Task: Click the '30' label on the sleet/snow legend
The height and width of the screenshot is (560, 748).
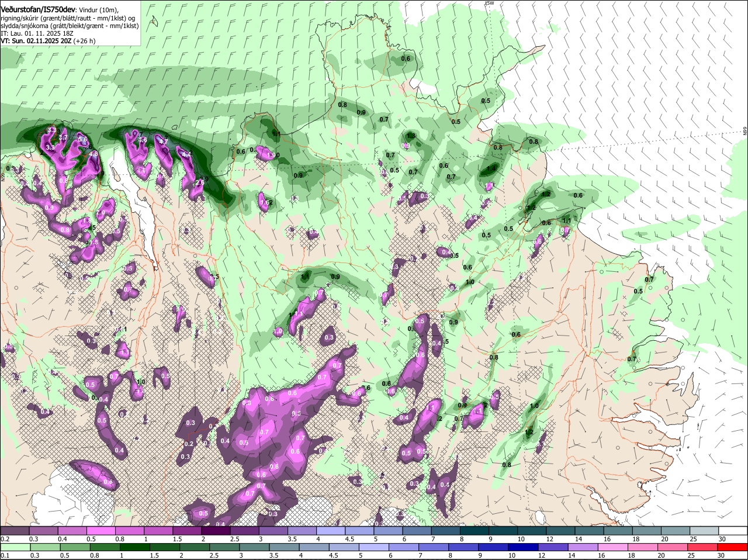Action: [722, 539]
